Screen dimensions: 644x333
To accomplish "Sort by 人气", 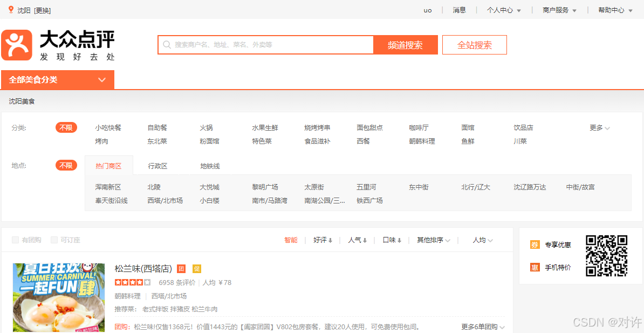I will click(x=357, y=240).
